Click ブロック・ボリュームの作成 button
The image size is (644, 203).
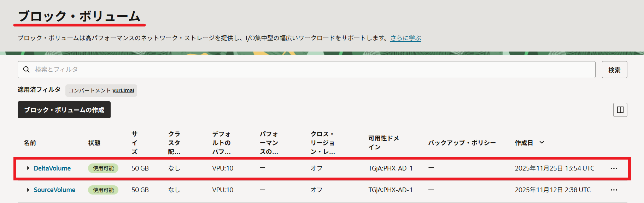[64, 110]
